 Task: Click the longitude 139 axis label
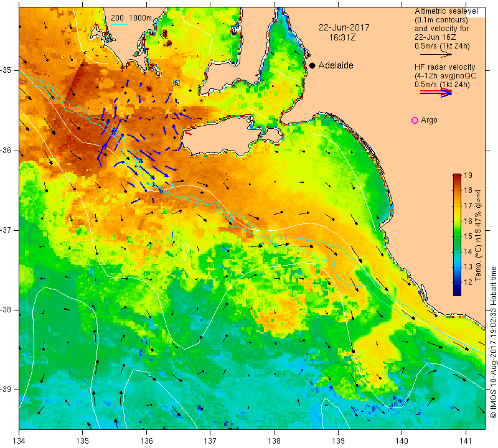[x=338, y=441]
